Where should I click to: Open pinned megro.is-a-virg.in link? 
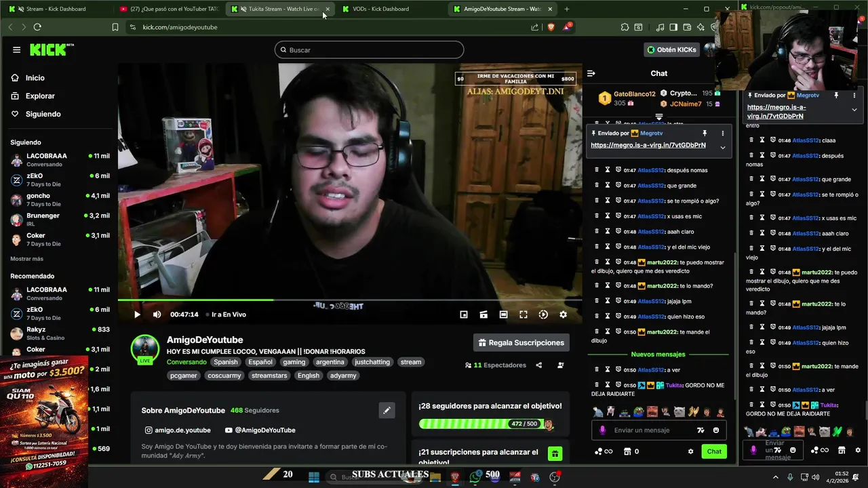click(648, 145)
